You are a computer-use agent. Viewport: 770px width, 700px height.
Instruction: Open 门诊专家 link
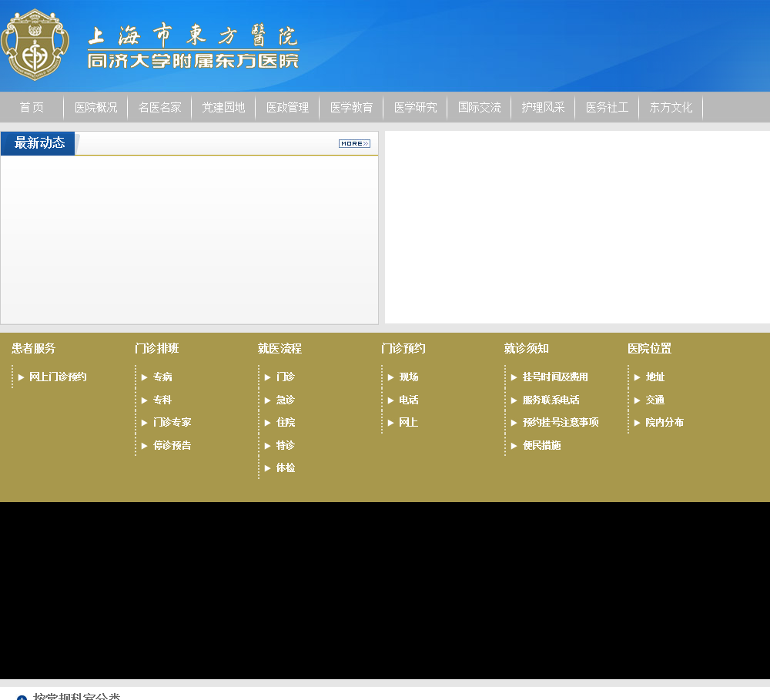coord(172,423)
